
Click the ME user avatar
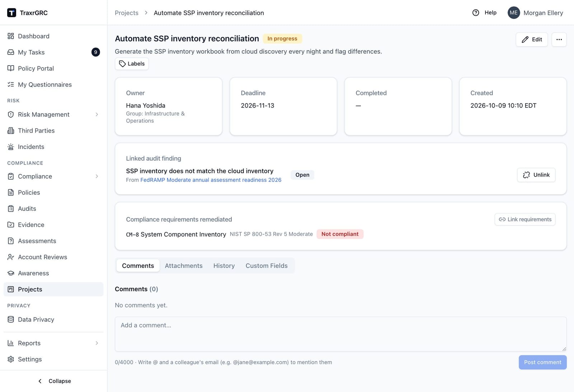(514, 13)
